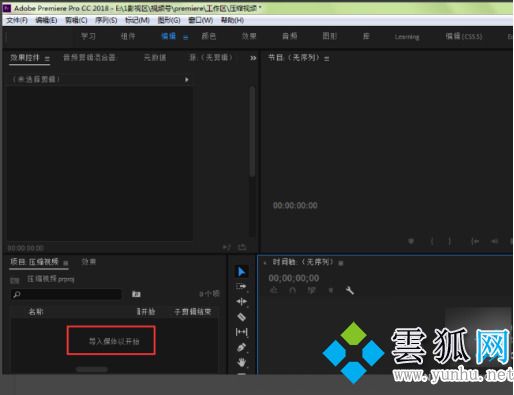Select the Pen tool

[241, 347]
